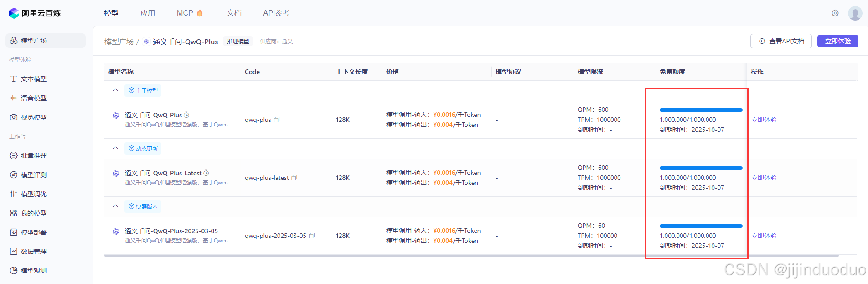Viewport: 868px width, 284px height.
Task: Click the blue 立即体验 header button
Action: tap(838, 41)
